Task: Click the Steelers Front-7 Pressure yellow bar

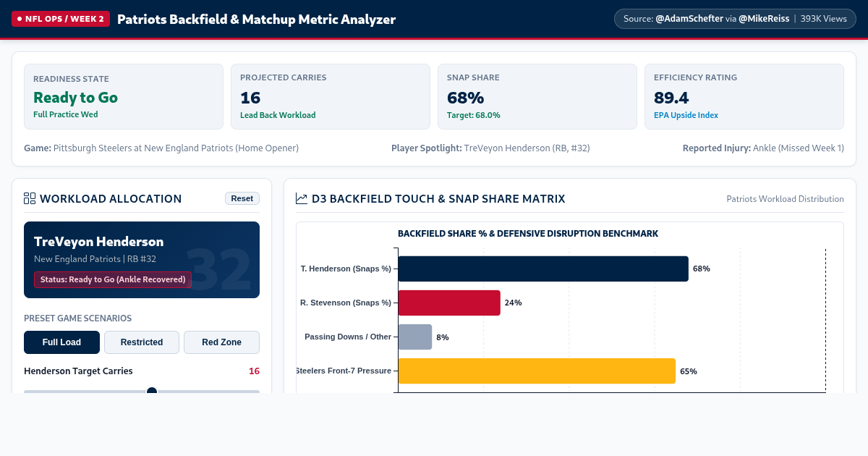Action: [537, 371]
